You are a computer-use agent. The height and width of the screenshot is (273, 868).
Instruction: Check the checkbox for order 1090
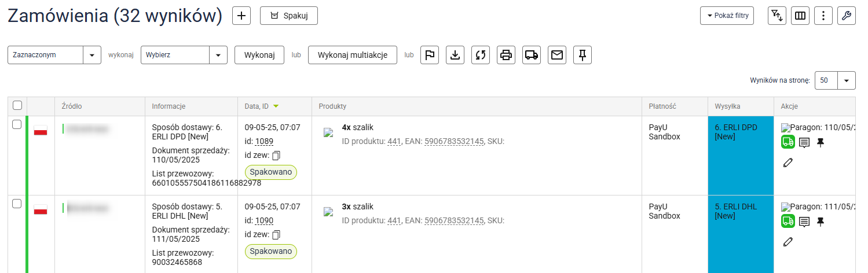tap(17, 204)
